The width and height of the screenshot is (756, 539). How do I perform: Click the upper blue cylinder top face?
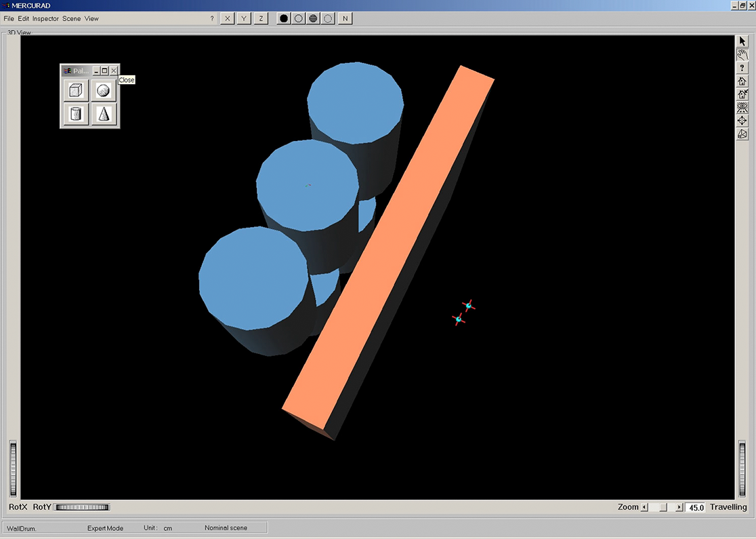click(356, 102)
